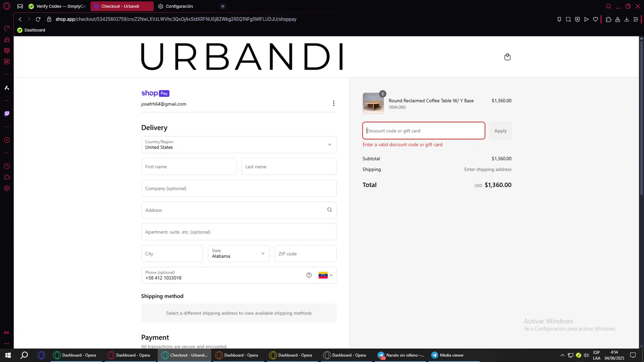This screenshot has height=362, width=644.
Task: Click the Windows Start button
Action: [8, 355]
